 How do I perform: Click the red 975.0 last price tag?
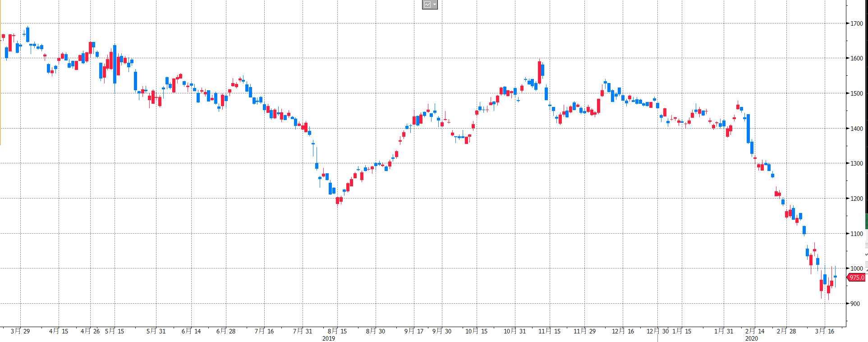click(856, 277)
